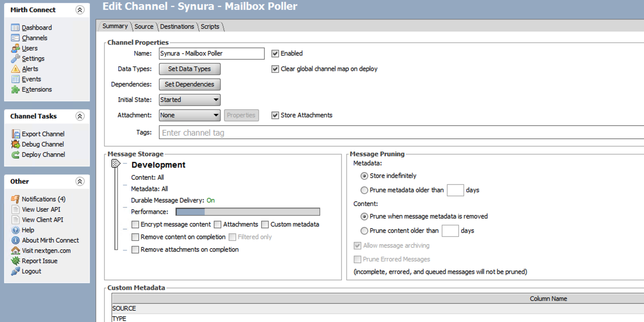Open the Scripts tab
The image size is (644, 322).
tap(210, 26)
